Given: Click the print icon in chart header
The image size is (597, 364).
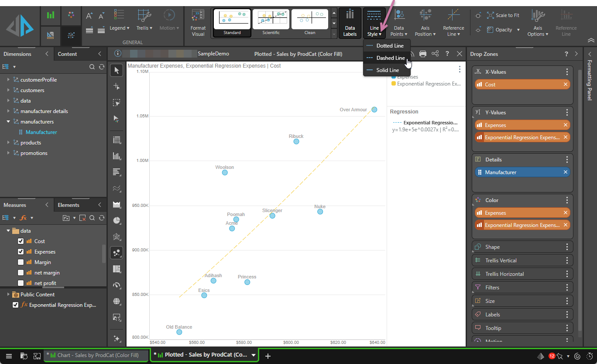Looking at the screenshot, I should point(423,54).
